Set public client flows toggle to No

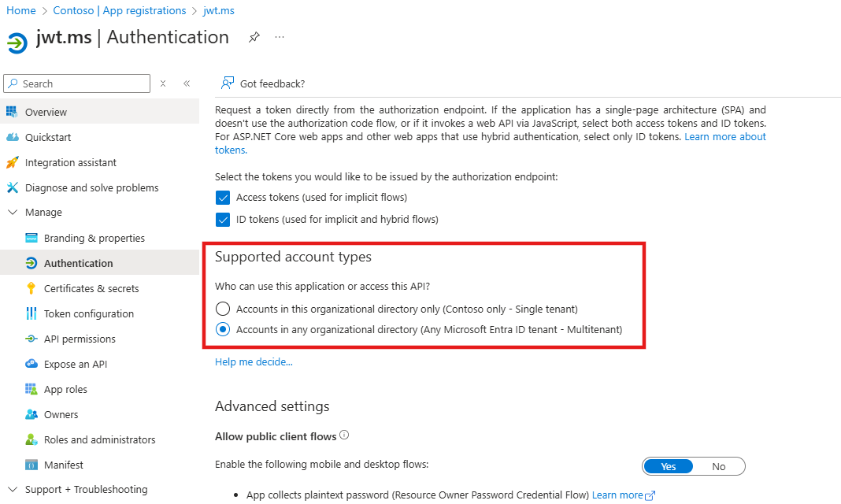coord(719,466)
